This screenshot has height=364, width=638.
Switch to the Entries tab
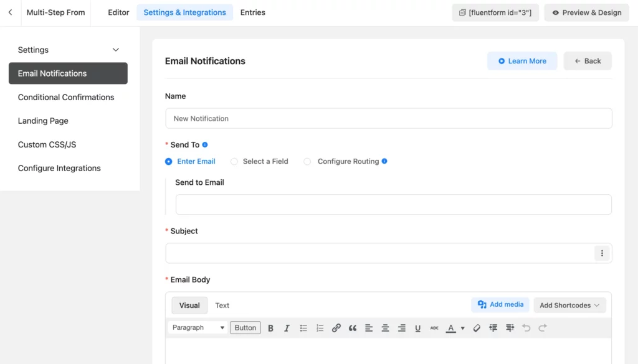click(x=252, y=12)
